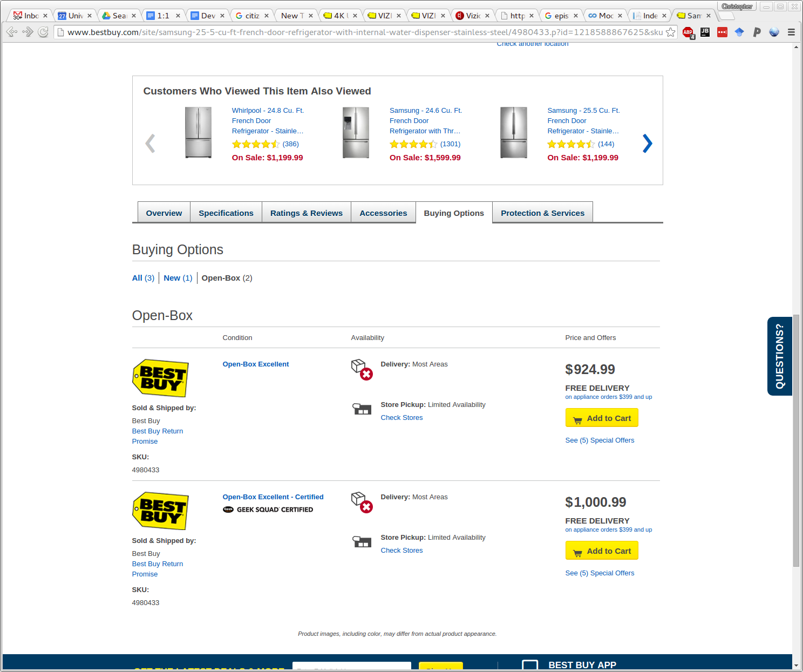This screenshot has height=672, width=803.
Task: See 5 special offers for $1,000.99 item
Action: (x=600, y=573)
